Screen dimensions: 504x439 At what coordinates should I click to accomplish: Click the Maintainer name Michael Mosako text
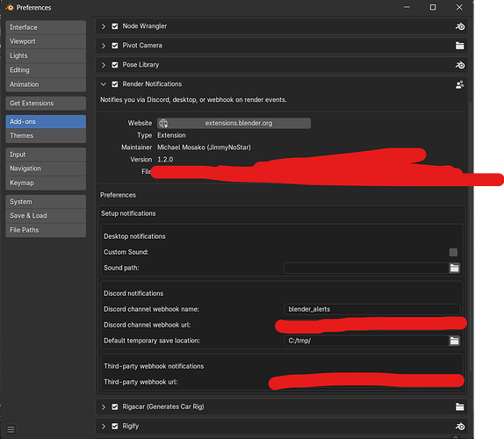coord(204,148)
